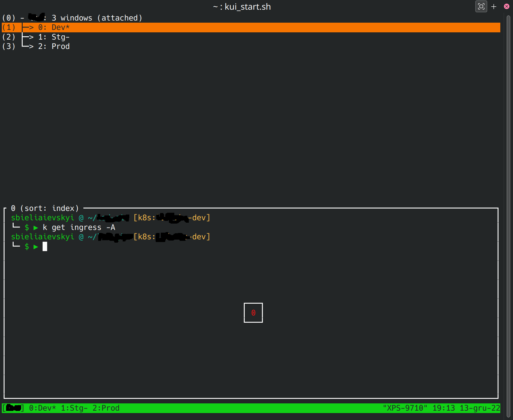Image resolution: width=513 pixels, height=420 pixels.
Task: Select the '2: Prod' window row
Action: (x=251, y=46)
